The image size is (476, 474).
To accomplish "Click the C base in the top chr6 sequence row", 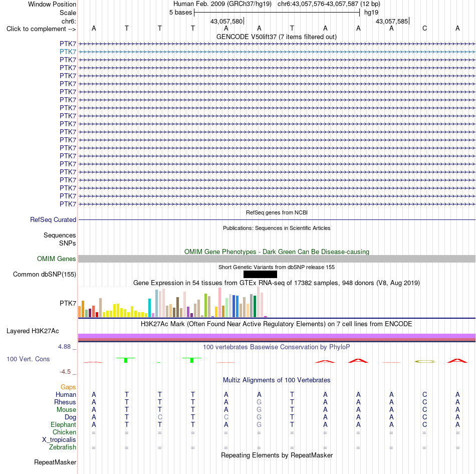I will pyautogui.click(x=425, y=29).
